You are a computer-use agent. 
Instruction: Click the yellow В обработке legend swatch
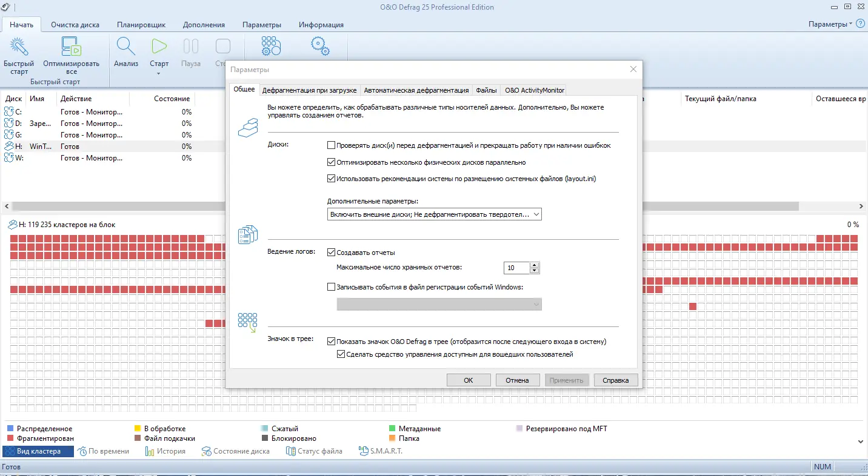[138, 429]
